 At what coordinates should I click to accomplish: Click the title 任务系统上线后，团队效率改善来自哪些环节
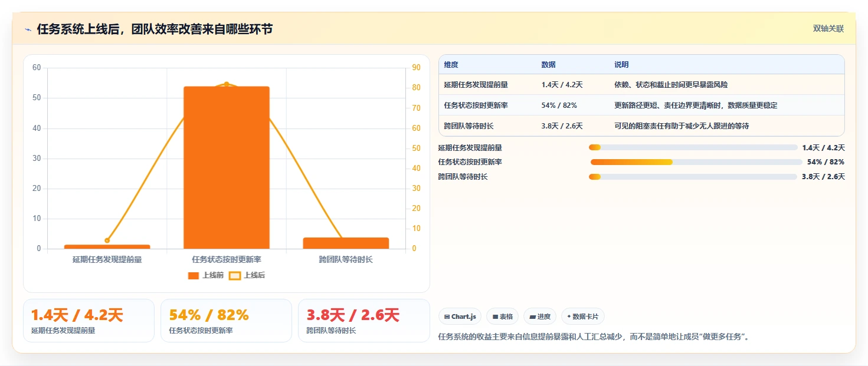pos(155,29)
